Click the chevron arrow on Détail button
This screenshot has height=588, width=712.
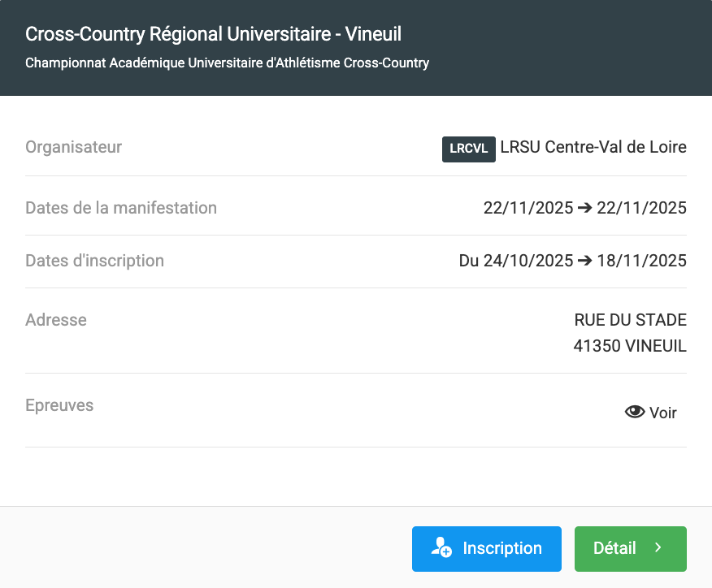(658, 548)
